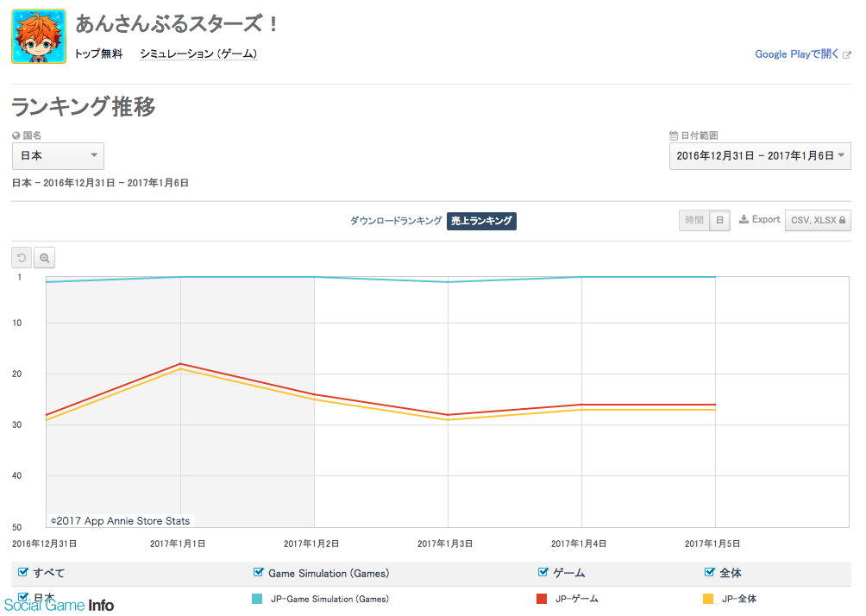Toggle the 日本 row checkbox

click(22, 597)
